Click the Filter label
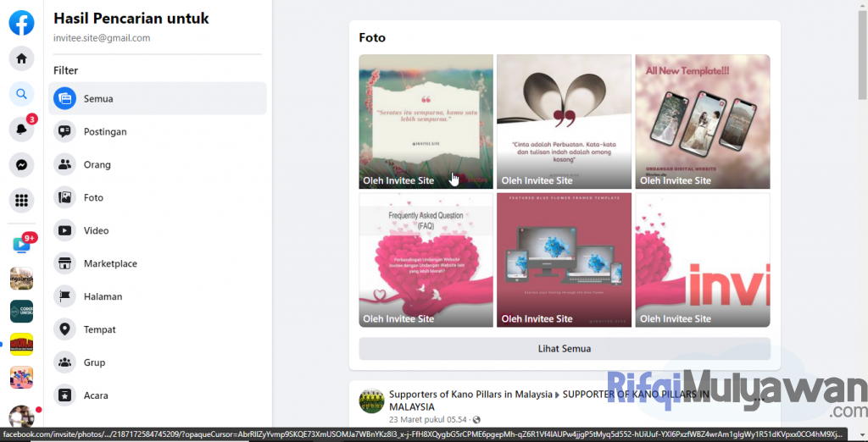 [66, 70]
